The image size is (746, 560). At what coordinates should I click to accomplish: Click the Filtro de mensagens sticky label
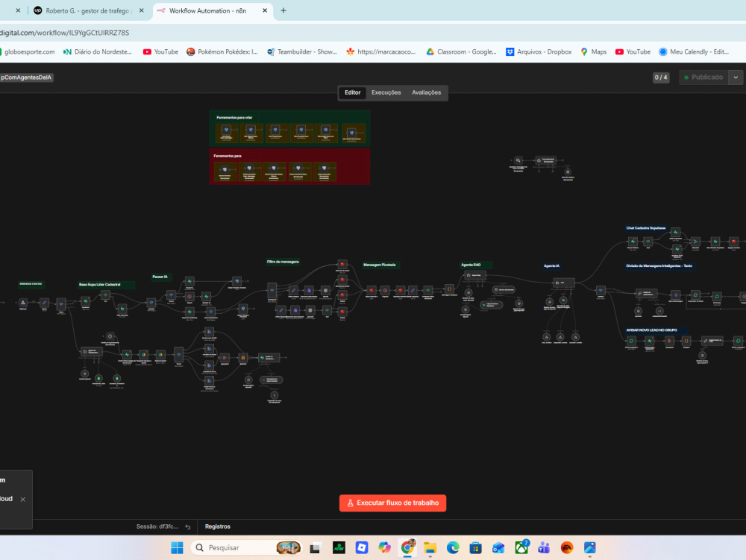point(283,262)
